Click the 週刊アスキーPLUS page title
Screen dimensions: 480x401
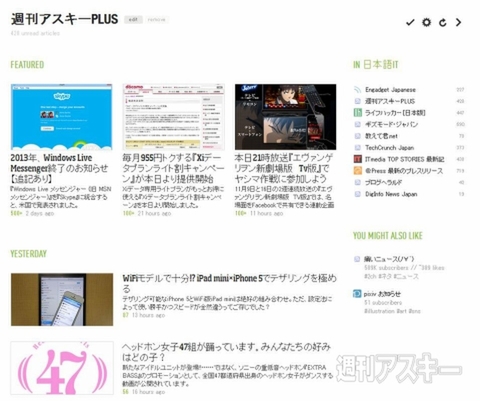coord(64,19)
